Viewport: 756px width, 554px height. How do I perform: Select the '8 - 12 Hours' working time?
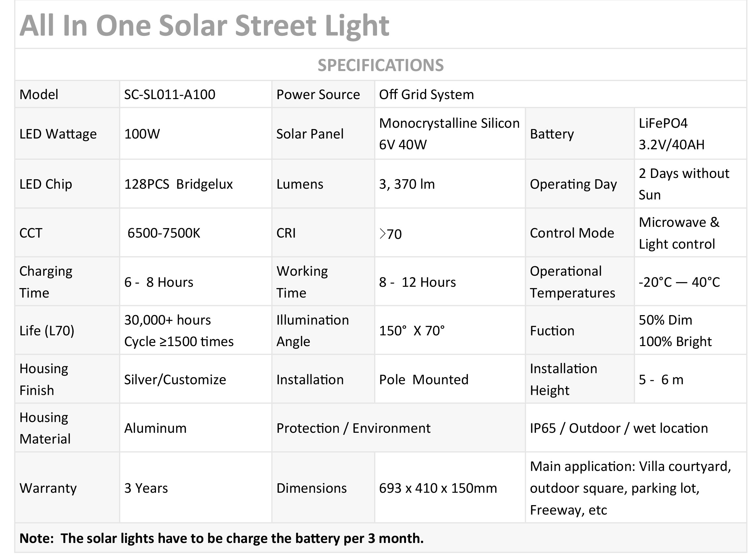click(417, 282)
